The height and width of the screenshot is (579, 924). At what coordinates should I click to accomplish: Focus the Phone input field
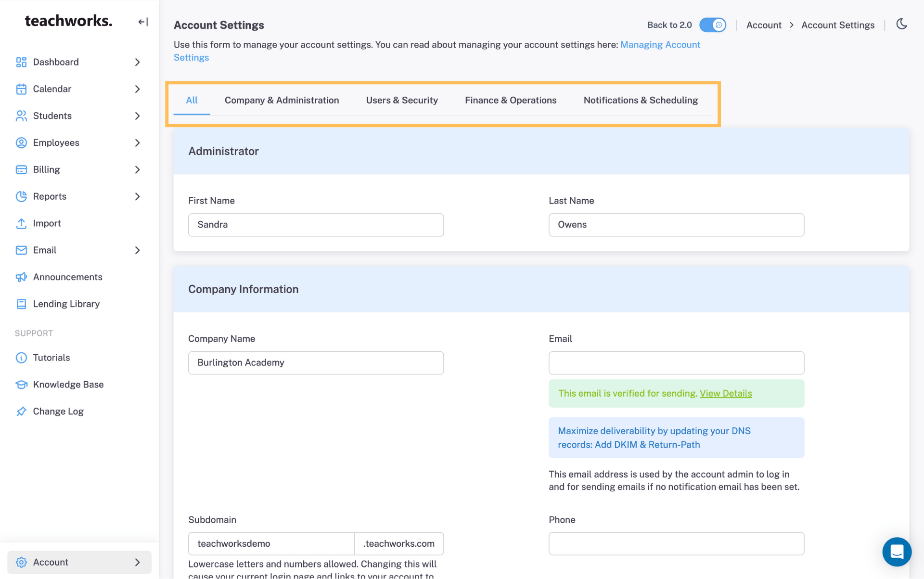(676, 544)
